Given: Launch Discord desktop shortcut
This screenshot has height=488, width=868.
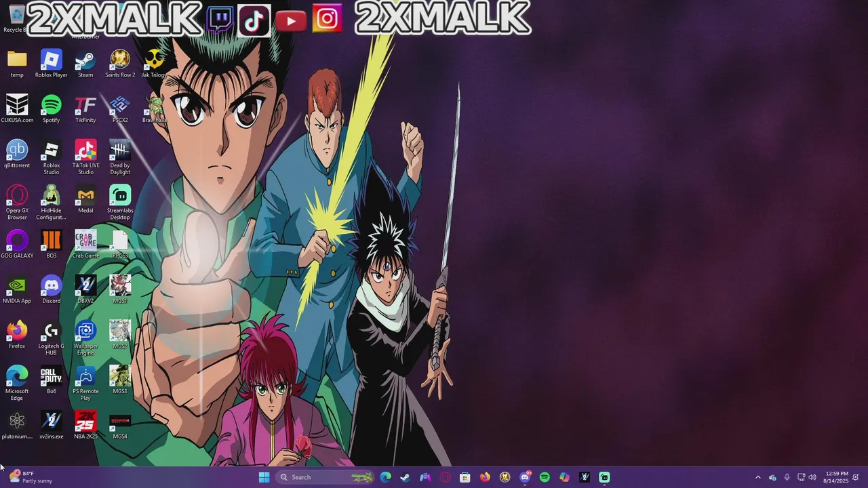Looking at the screenshot, I should click(x=52, y=289).
